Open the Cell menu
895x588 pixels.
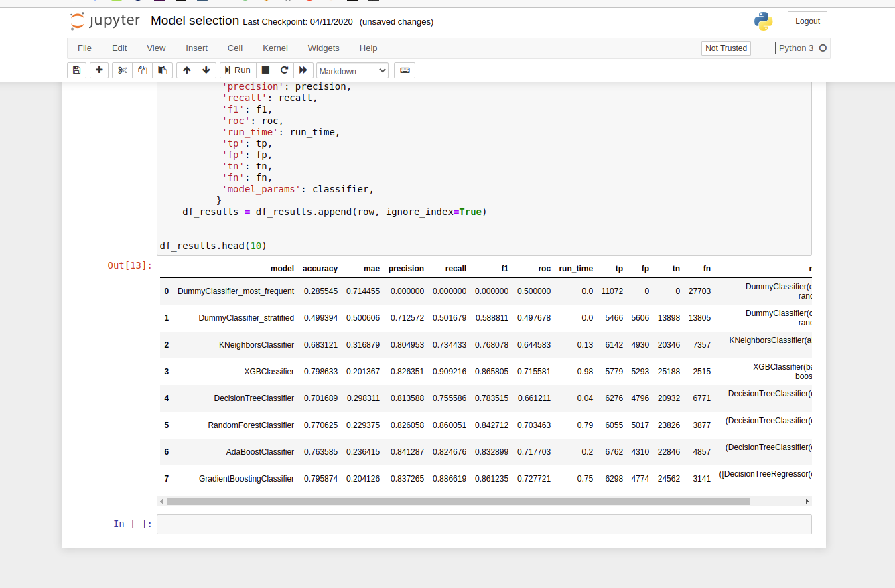click(x=235, y=48)
